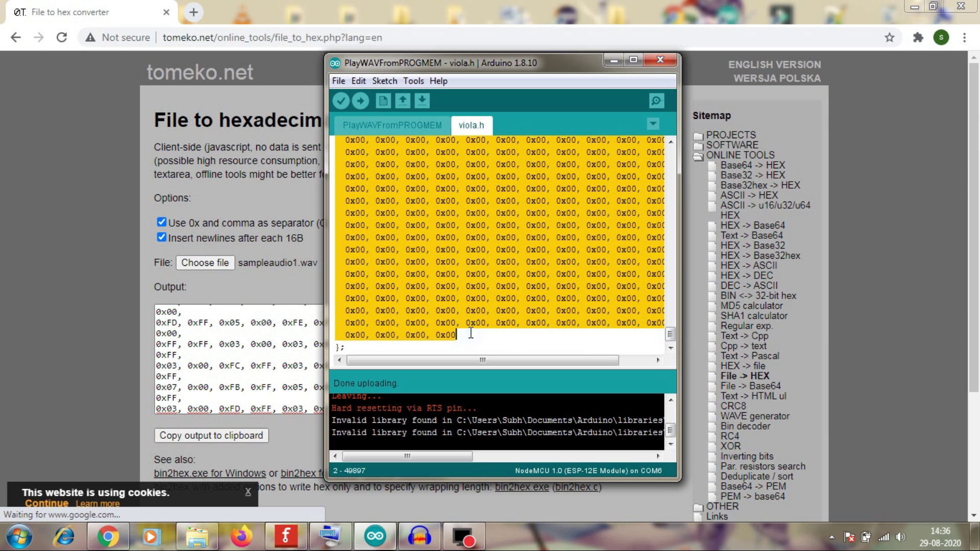Select the viola.h tab

coord(471,126)
